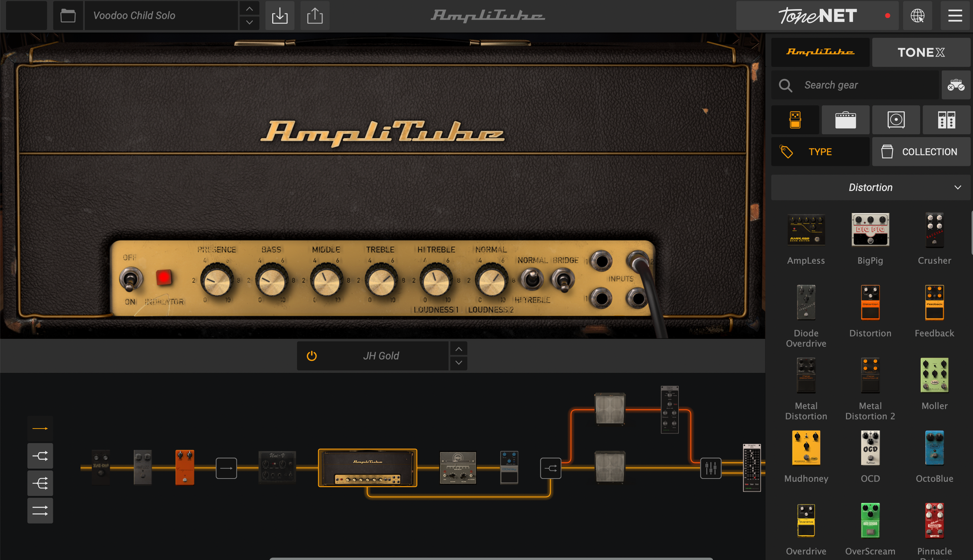Filter gear by COLLECTION
973x560 pixels.
[x=921, y=152]
